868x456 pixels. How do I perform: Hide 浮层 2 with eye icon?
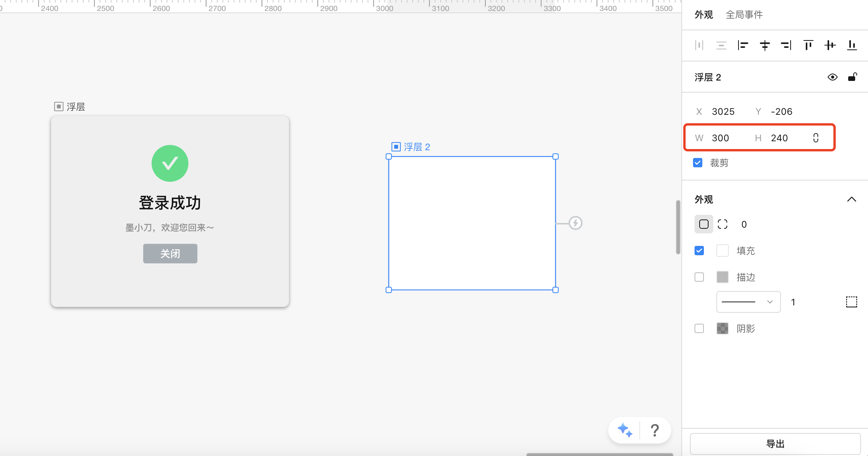pos(832,77)
